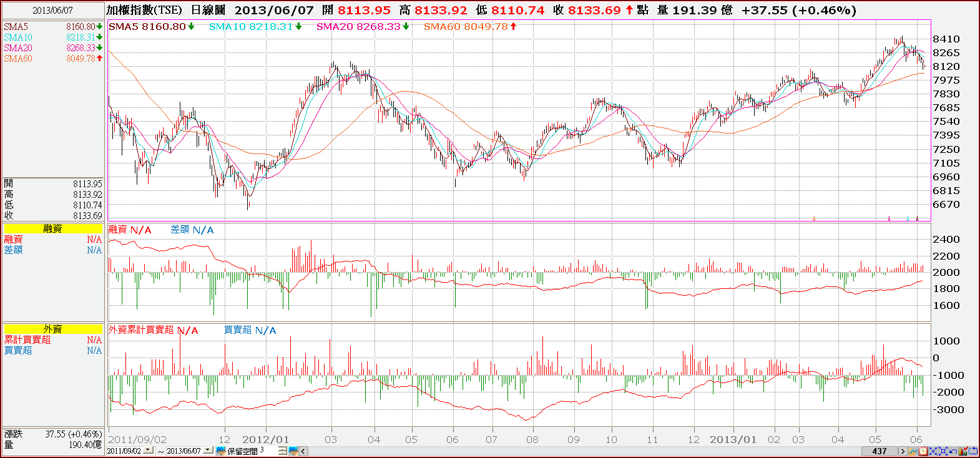Click the 收 8133.69 row in left panel

click(x=53, y=216)
